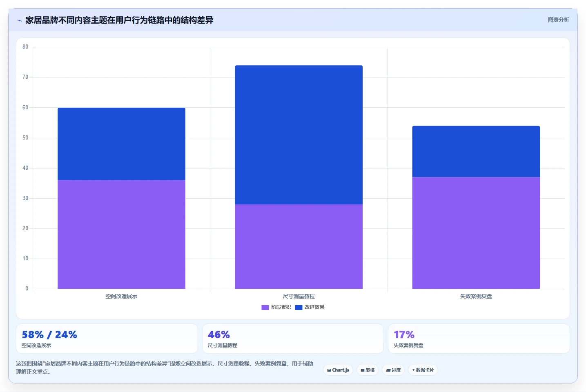The image size is (586, 392).
Task: Select the 进度 tag
Action: [x=393, y=370]
